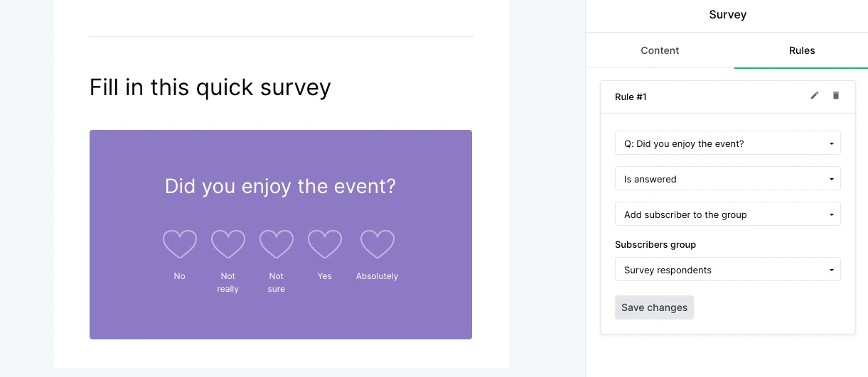The image size is (868, 377).
Task: Switch to the Rules tab
Action: 802,50
